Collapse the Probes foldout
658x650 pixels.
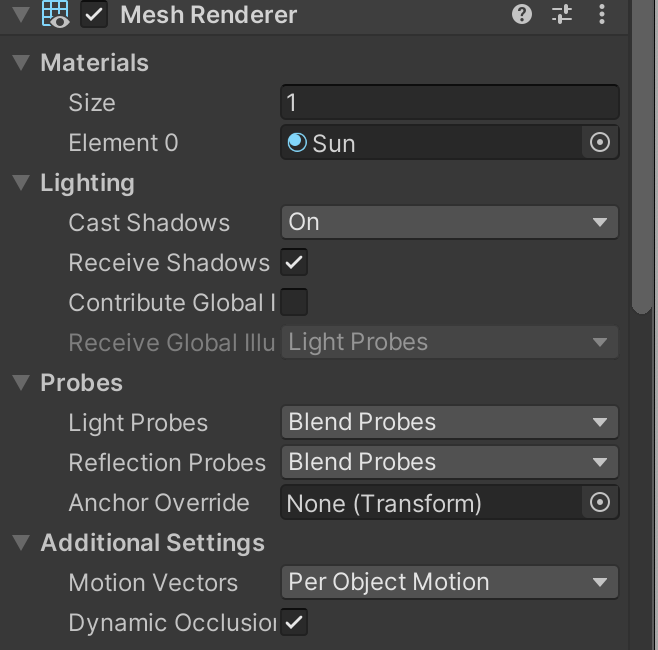pos(21,383)
